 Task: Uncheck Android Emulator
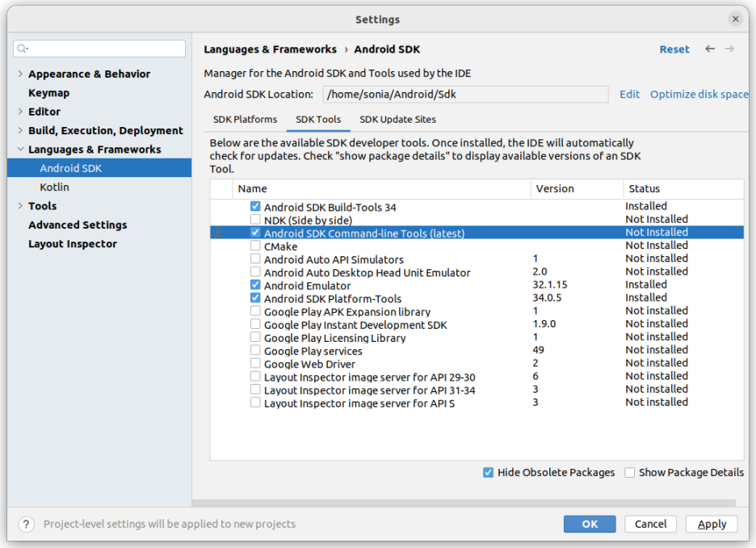(255, 285)
